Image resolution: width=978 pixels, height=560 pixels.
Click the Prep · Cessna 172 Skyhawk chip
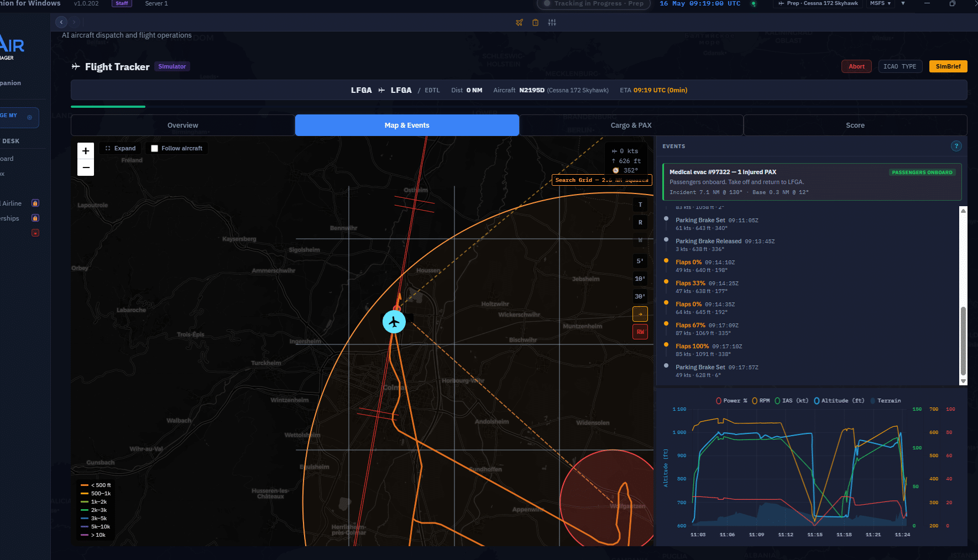pos(818,3)
